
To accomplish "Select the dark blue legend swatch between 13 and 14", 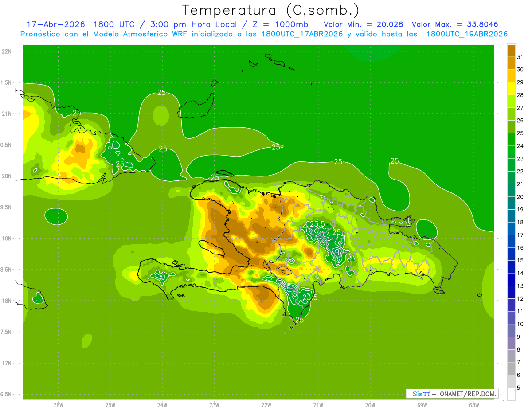I will click(511, 279).
